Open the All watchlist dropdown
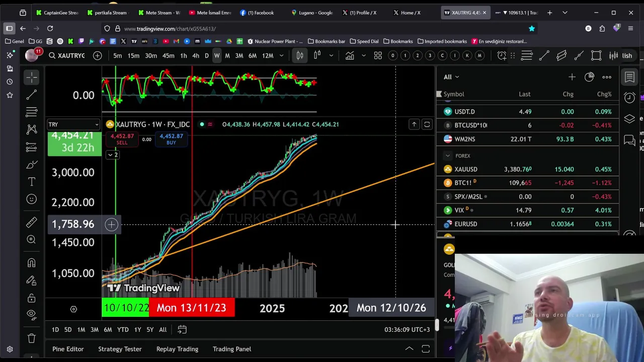This screenshot has height=362, width=644. [451, 77]
